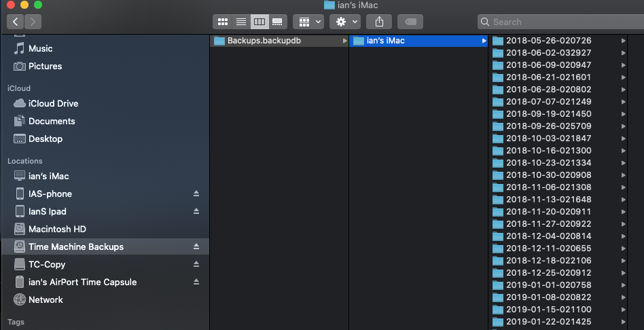Viewport: 644px width, 330px height.
Task: Switch to column view
Action: pyautogui.click(x=260, y=22)
